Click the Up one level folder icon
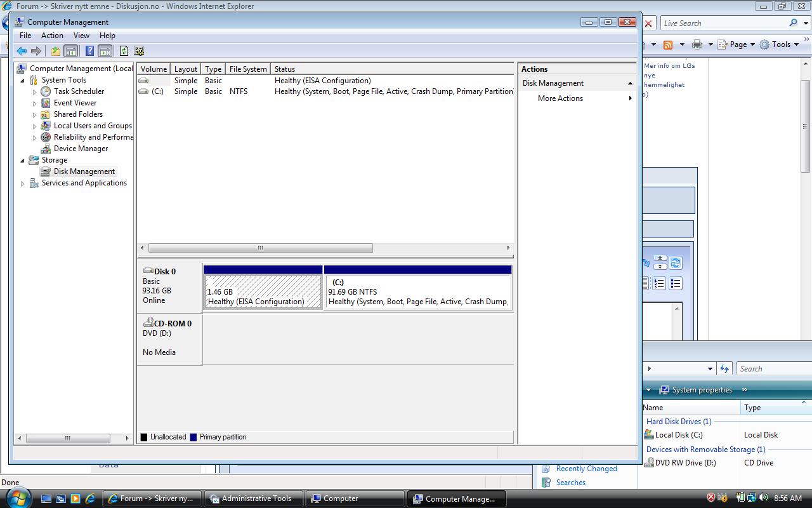The image size is (812, 508). click(56, 51)
